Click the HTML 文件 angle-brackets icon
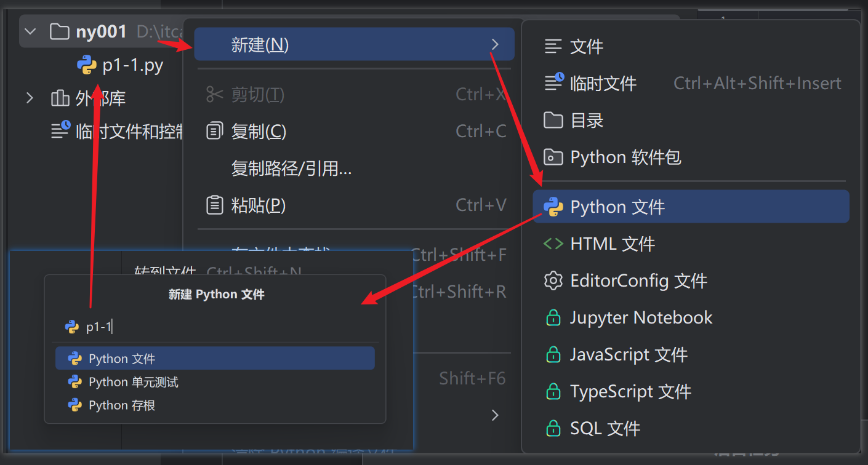 [553, 244]
